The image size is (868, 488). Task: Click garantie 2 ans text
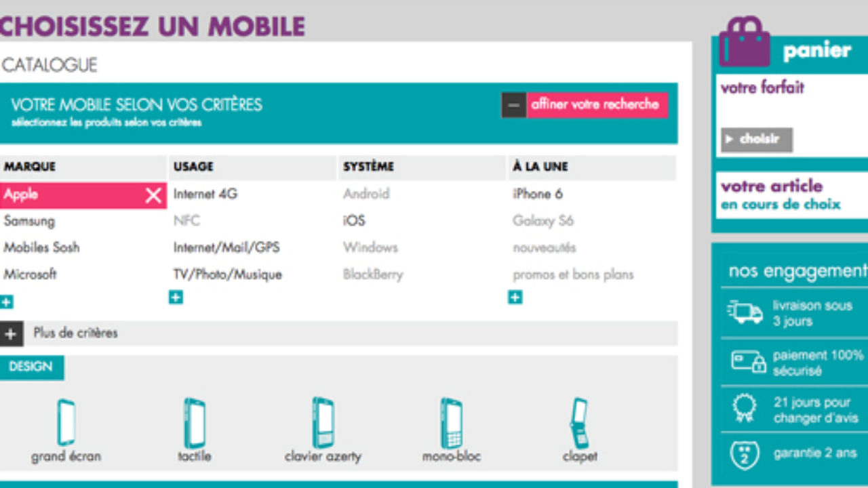[x=815, y=453]
